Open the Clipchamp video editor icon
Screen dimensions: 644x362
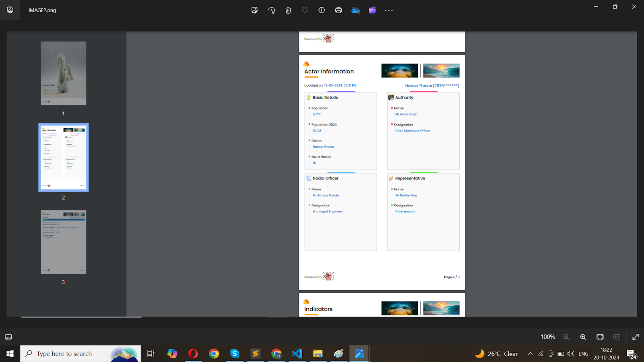tap(372, 10)
